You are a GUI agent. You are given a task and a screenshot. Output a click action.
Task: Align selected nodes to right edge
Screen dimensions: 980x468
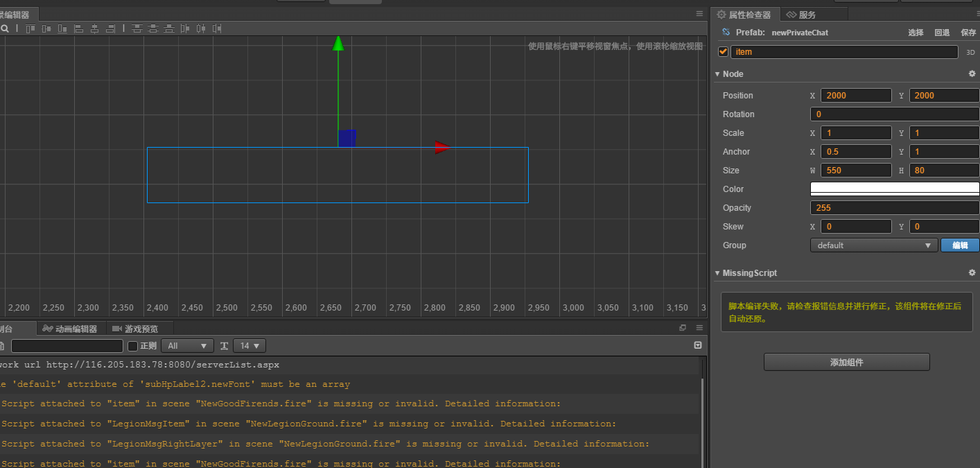coord(110,28)
